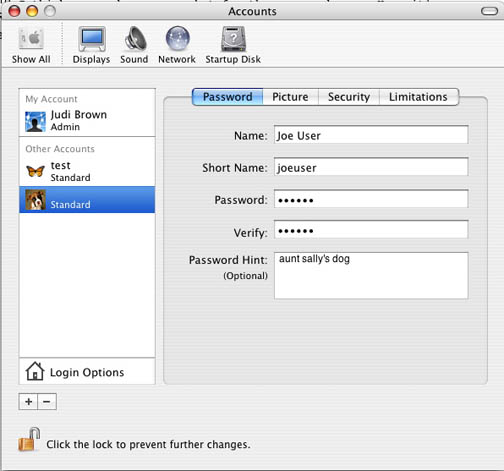Click the Password Hint text box
The height and width of the screenshot is (471, 504).
pyautogui.click(x=371, y=276)
